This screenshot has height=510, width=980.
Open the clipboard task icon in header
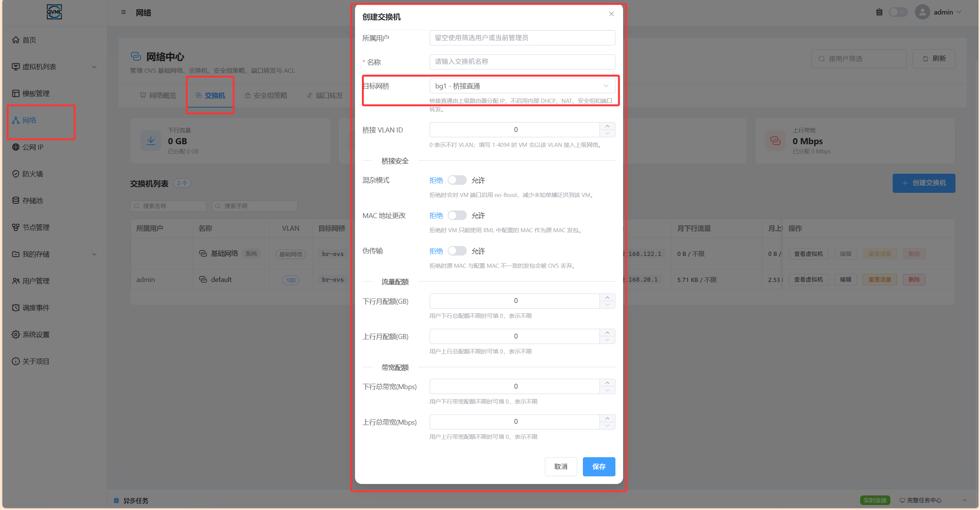coord(879,12)
